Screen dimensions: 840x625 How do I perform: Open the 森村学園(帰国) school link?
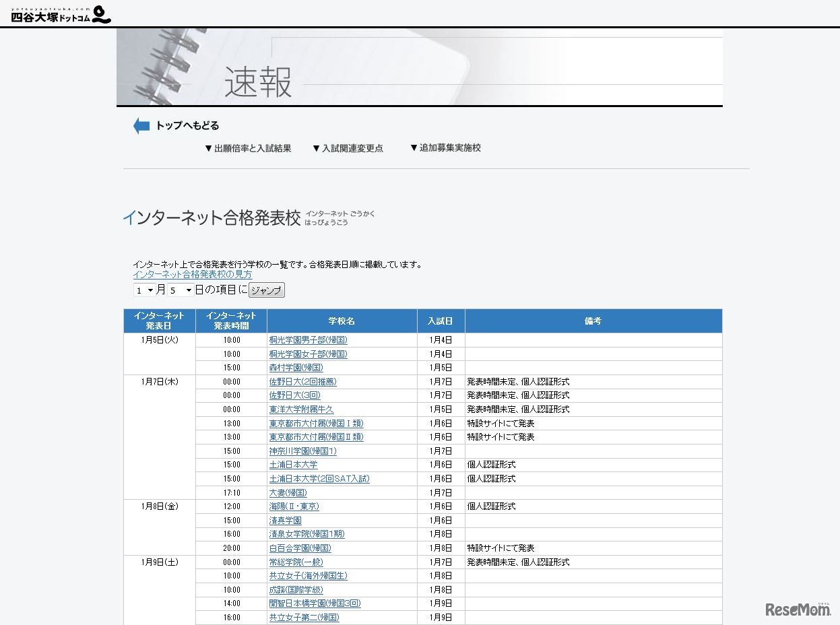coord(294,368)
